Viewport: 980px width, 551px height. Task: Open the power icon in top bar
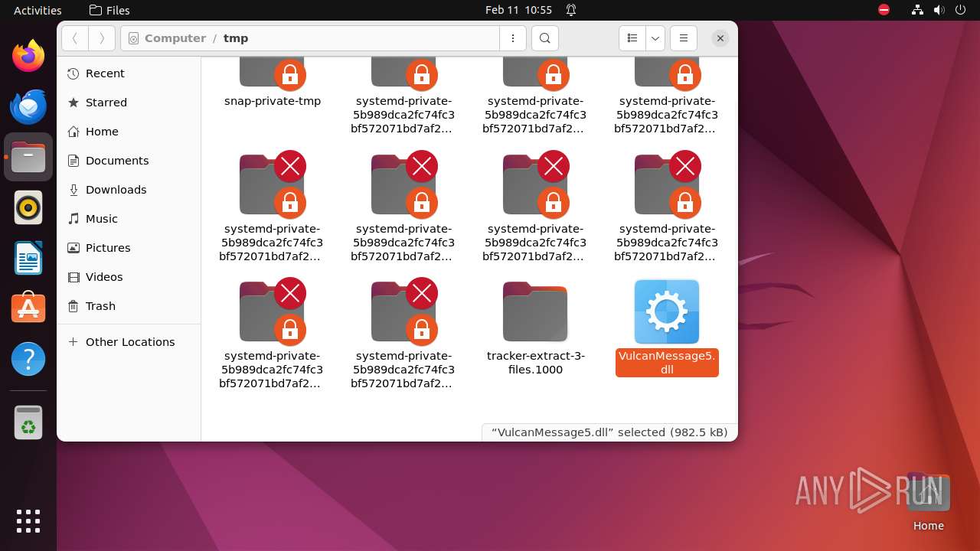[x=960, y=10]
